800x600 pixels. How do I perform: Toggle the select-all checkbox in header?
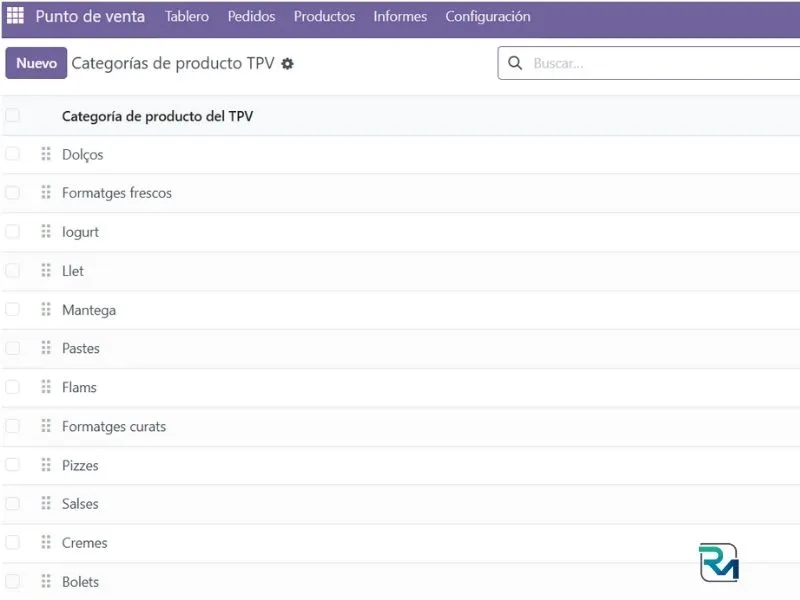tap(12, 116)
